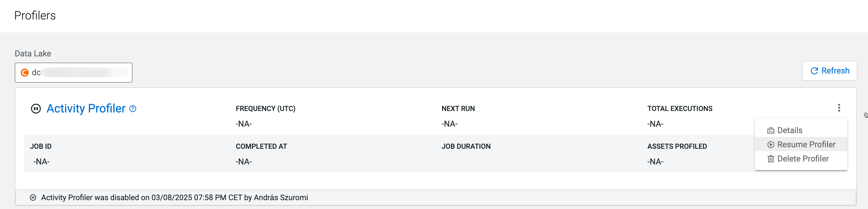The image size is (868, 209).
Task: Expand the Data Lake dropdown
Action: coord(73,73)
